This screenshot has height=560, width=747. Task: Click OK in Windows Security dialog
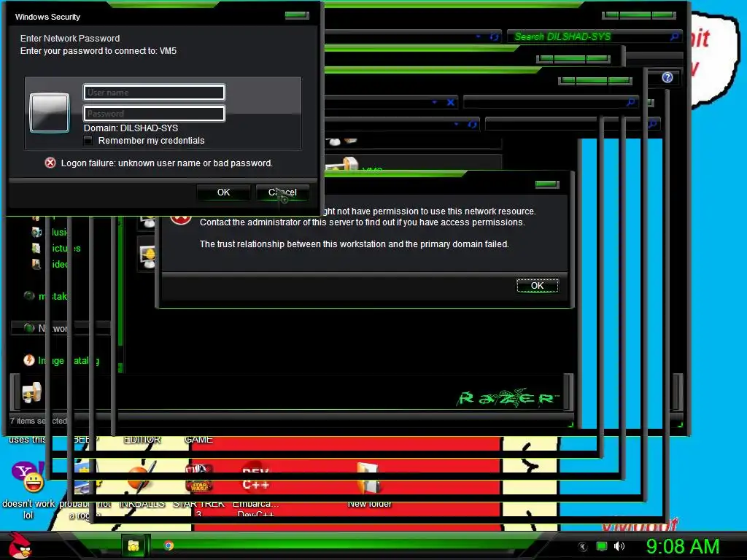click(223, 192)
